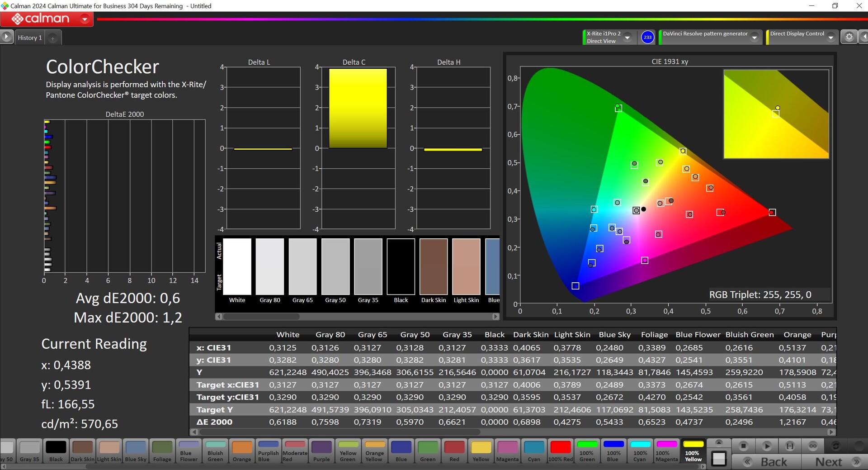Click the white square pattern window icon

pyautogui.click(x=718, y=459)
